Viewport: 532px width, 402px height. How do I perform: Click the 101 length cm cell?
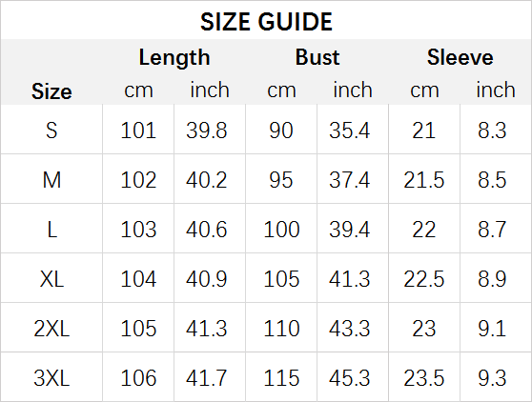[x=138, y=131]
